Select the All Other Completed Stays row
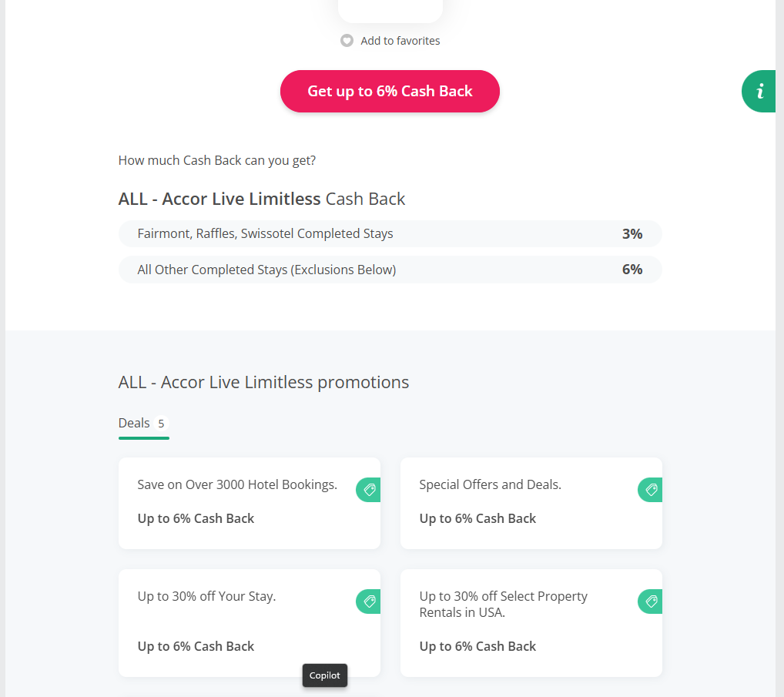This screenshot has height=697, width=784. [x=266, y=270]
